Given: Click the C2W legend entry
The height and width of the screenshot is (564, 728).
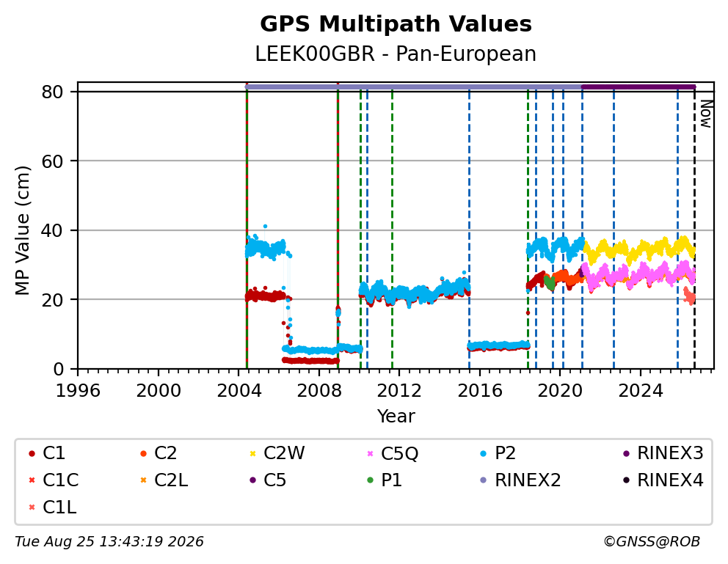Looking at the screenshot, I should (277, 453).
